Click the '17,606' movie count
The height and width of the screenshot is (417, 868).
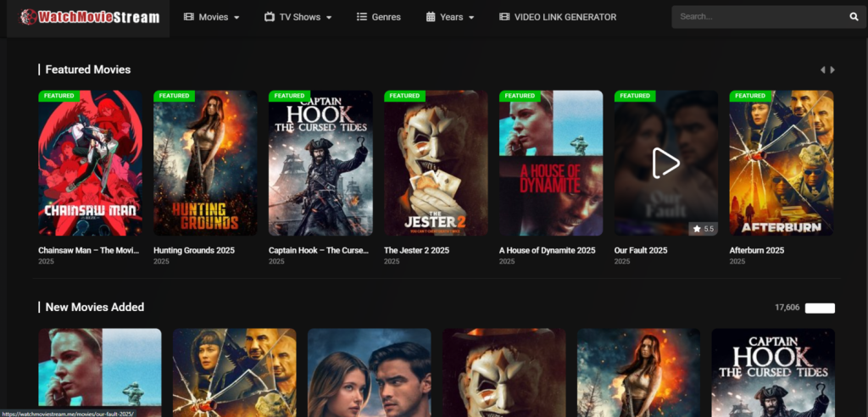787,308
